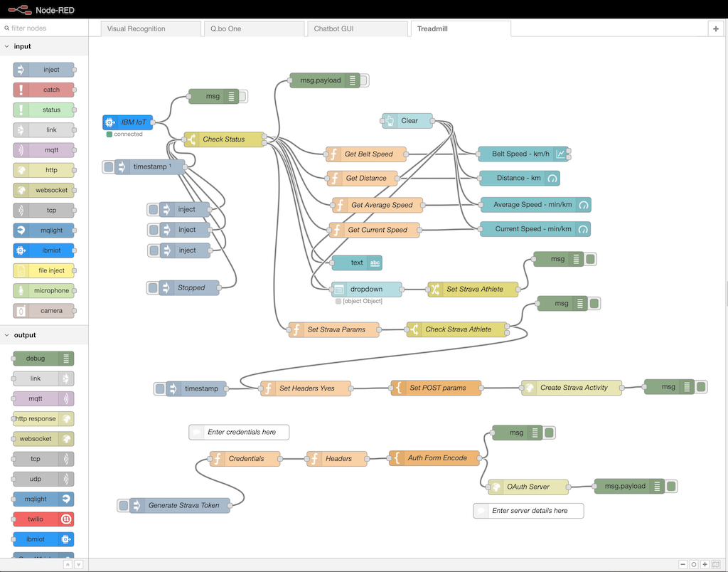The height and width of the screenshot is (572, 728).
Task: Switch to the Treadmill flow tab
Action: (461, 28)
